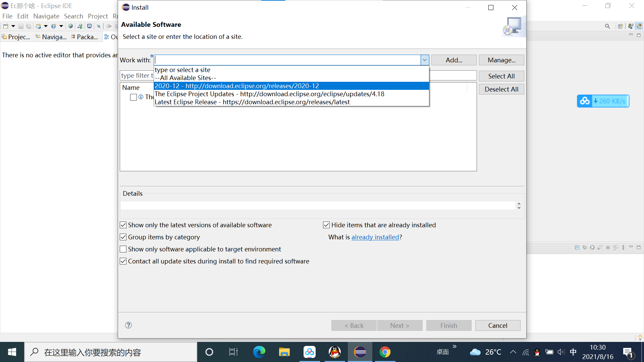Image resolution: width=644 pixels, height=362 pixels.
Task: Click the Details combo stepper arrows
Action: click(519, 205)
